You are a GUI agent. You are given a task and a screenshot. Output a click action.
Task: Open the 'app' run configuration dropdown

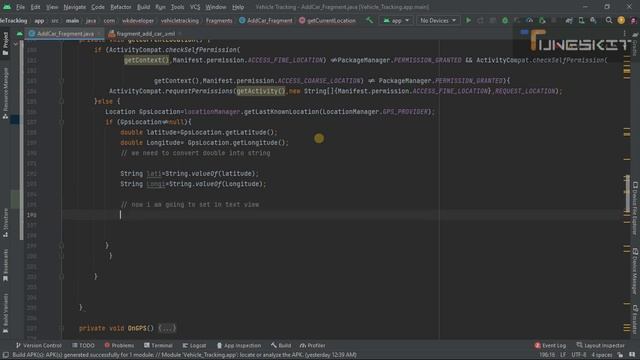(x=396, y=20)
